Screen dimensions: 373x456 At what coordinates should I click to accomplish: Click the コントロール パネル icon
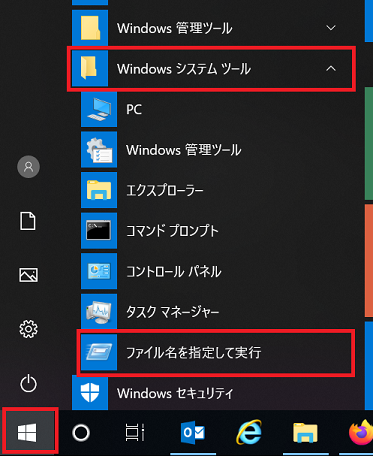pos(99,271)
